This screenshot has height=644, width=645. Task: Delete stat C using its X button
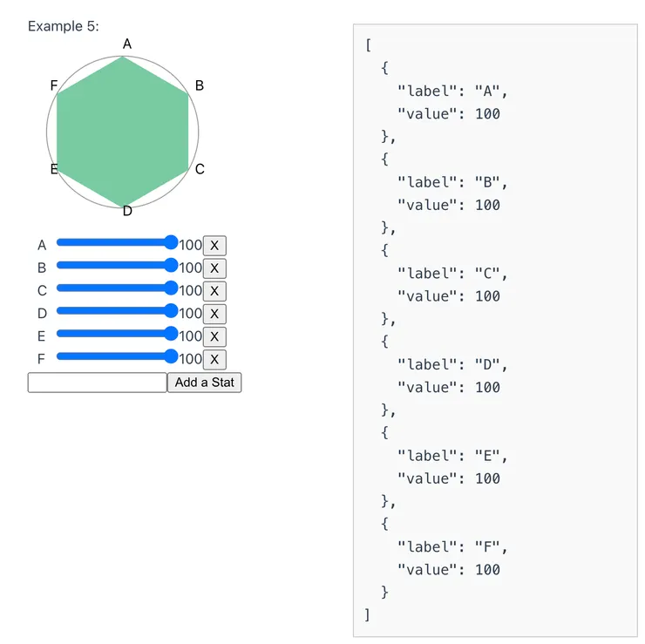(x=214, y=291)
